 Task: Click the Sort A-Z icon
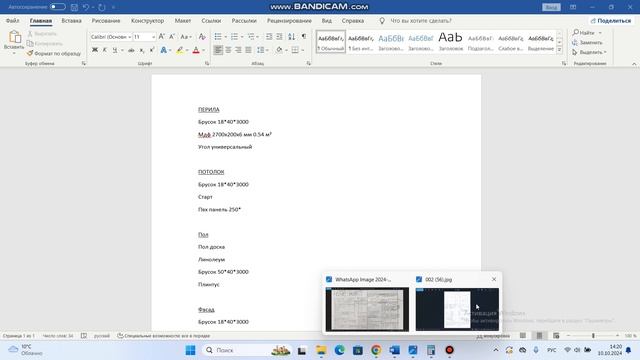tap(291, 37)
